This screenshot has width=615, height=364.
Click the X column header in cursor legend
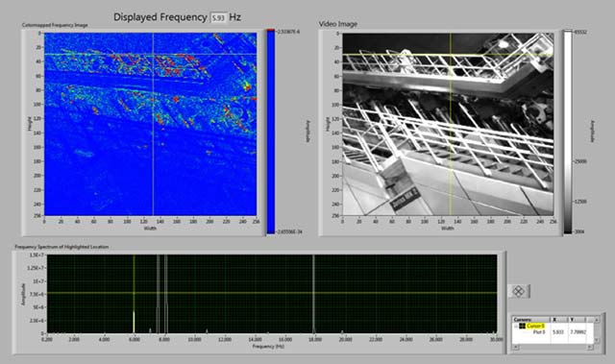coord(558,320)
